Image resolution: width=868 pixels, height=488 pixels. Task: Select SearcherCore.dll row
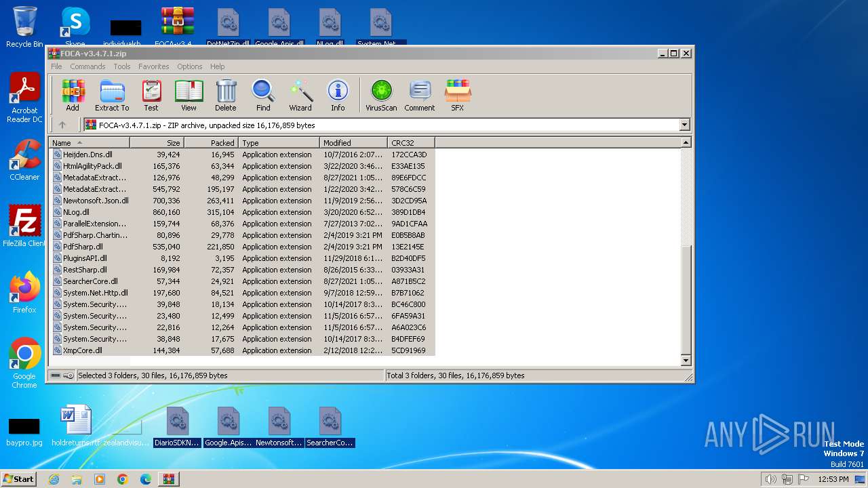tap(241, 281)
